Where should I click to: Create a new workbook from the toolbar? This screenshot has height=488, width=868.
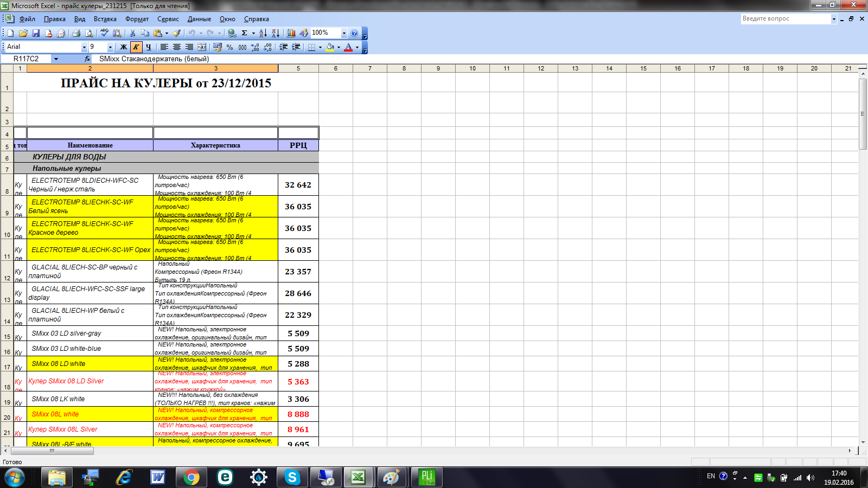(10, 33)
